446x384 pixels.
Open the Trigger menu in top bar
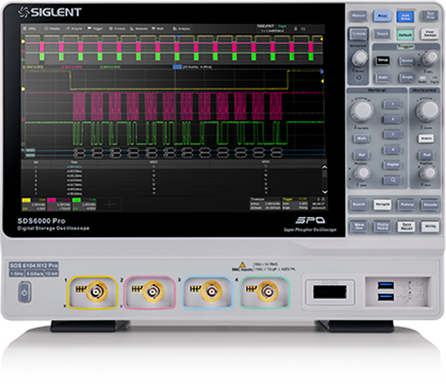pos(95,29)
